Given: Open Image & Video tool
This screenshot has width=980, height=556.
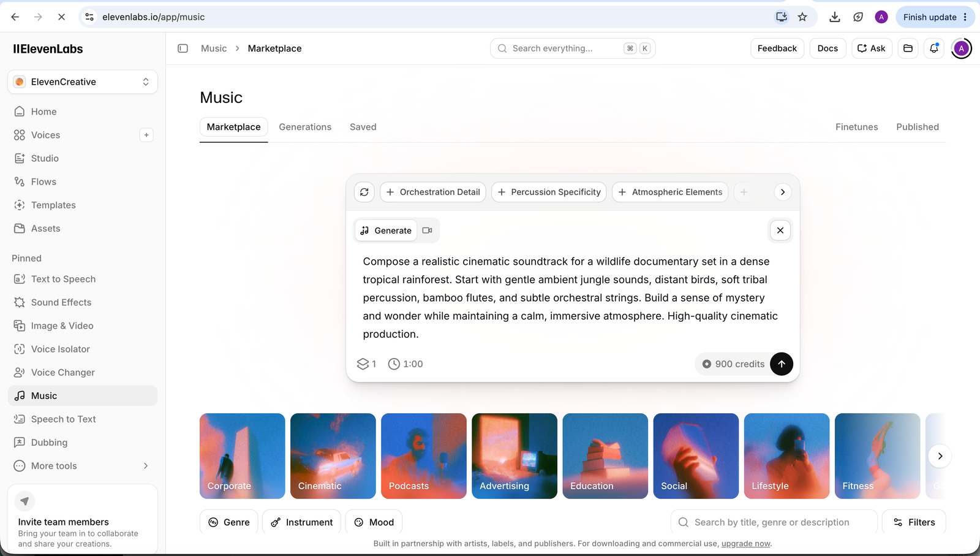Looking at the screenshot, I should (x=83, y=326).
